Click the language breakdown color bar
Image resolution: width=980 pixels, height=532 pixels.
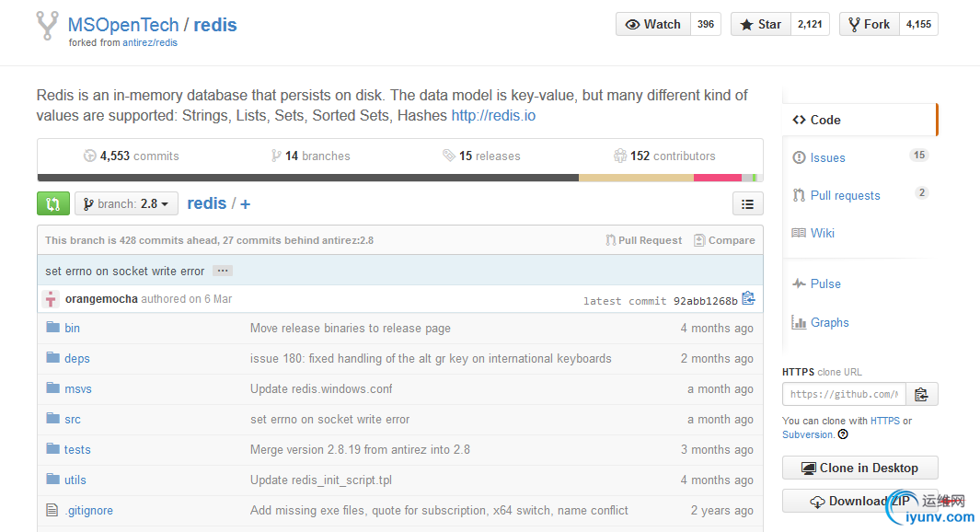(400, 179)
